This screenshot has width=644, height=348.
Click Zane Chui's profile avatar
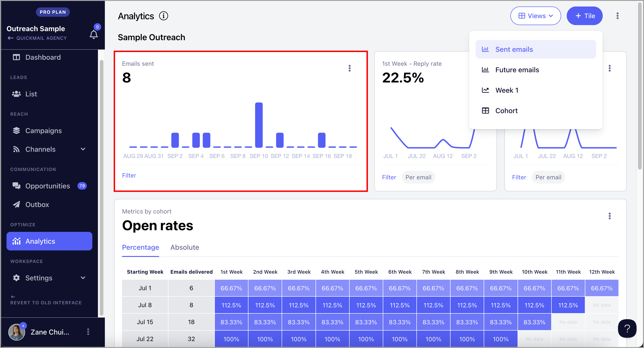[17, 332]
